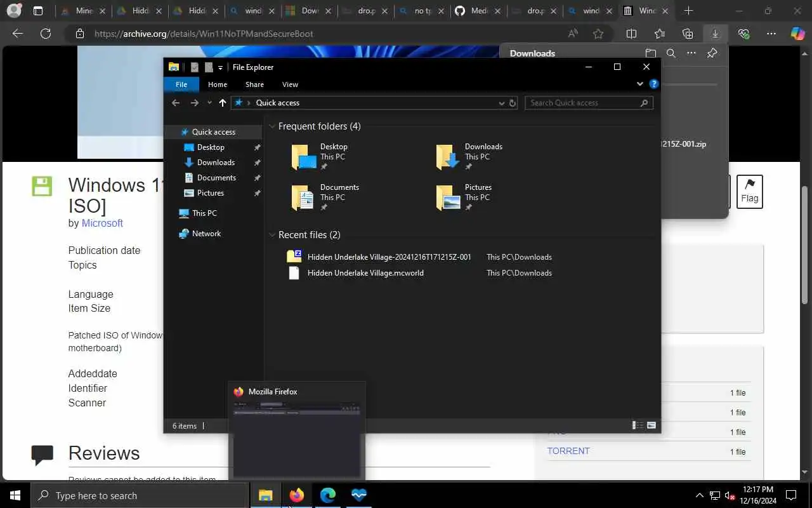Click the heartbeat monitor taskbar app icon

pyautogui.click(x=358, y=495)
